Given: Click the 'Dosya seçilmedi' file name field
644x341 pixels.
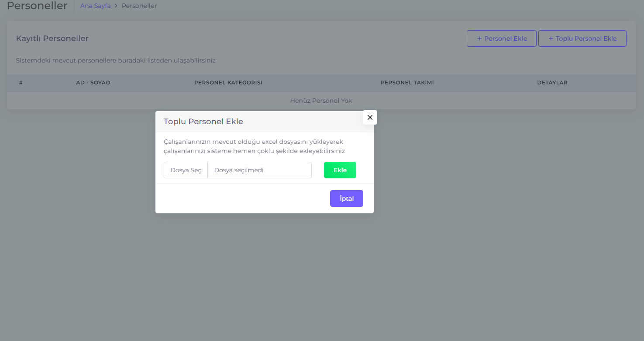Looking at the screenshot, I should click(259, 170).
